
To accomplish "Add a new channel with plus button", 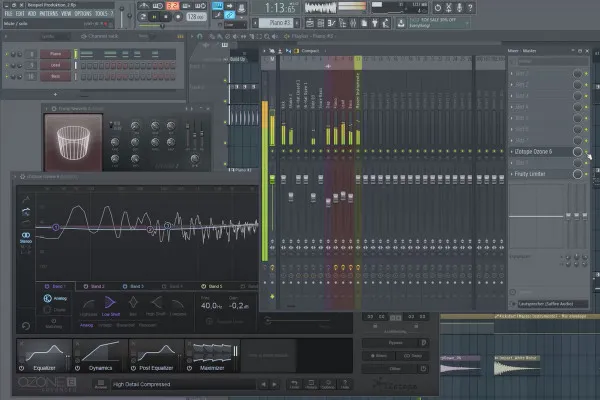I will (x=55, y=94).
